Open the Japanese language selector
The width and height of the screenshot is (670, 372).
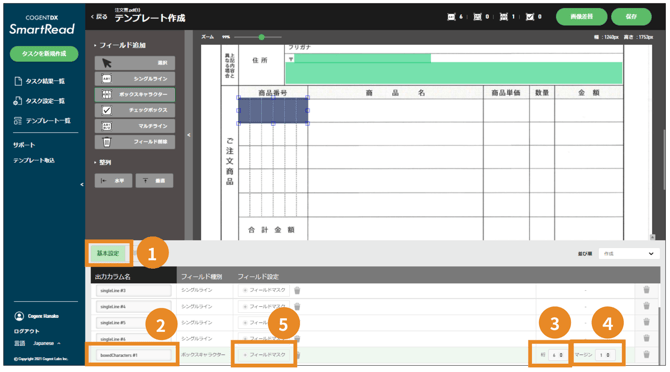(47, 343)
